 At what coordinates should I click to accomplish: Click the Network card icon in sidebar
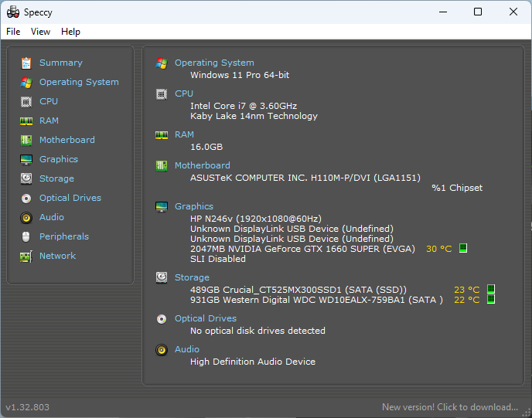[x=26, y=257]
